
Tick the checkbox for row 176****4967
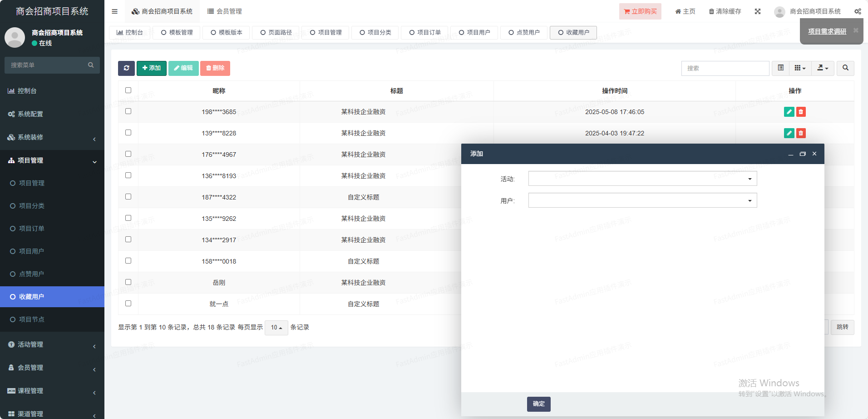pos(128,154)
